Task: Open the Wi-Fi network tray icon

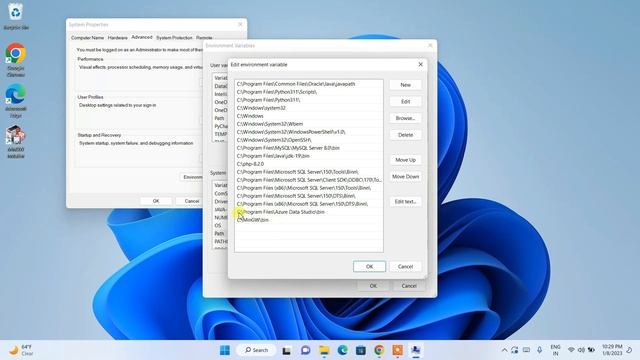Action: (x=571, y=350)
